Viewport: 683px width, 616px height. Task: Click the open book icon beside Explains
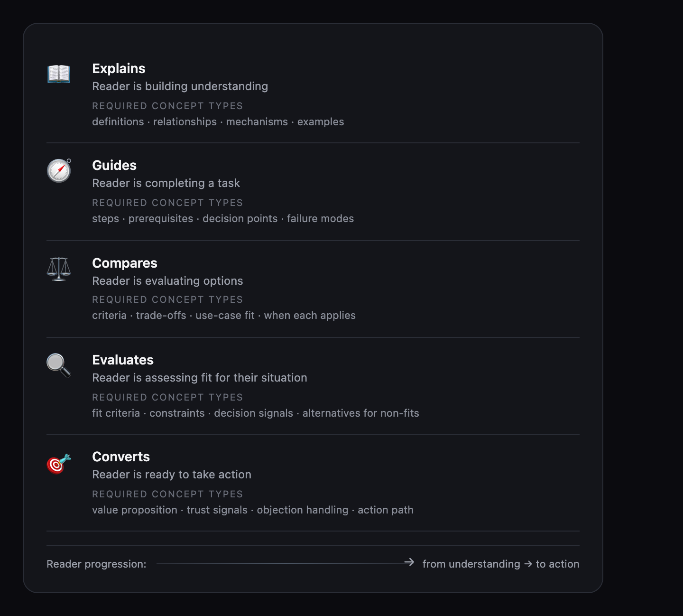59,74
